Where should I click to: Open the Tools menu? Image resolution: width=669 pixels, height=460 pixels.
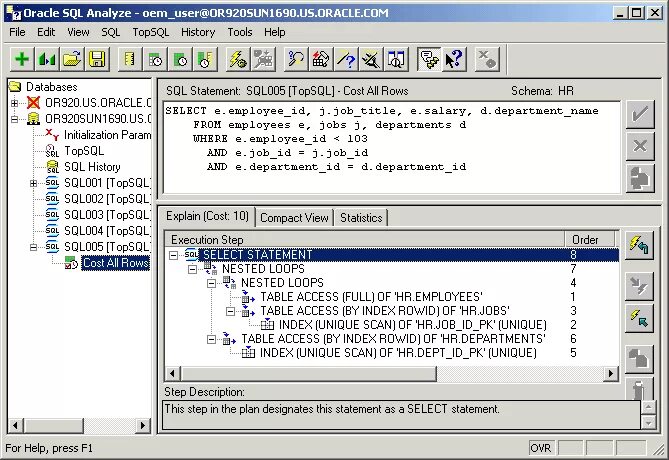pos(240,32)
